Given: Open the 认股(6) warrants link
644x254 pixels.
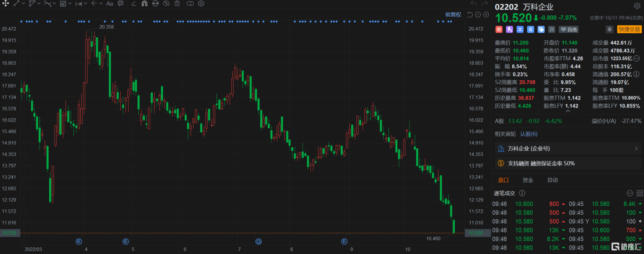Looking at the screenshot, I should pyautogui.click(x=529, y=134).
